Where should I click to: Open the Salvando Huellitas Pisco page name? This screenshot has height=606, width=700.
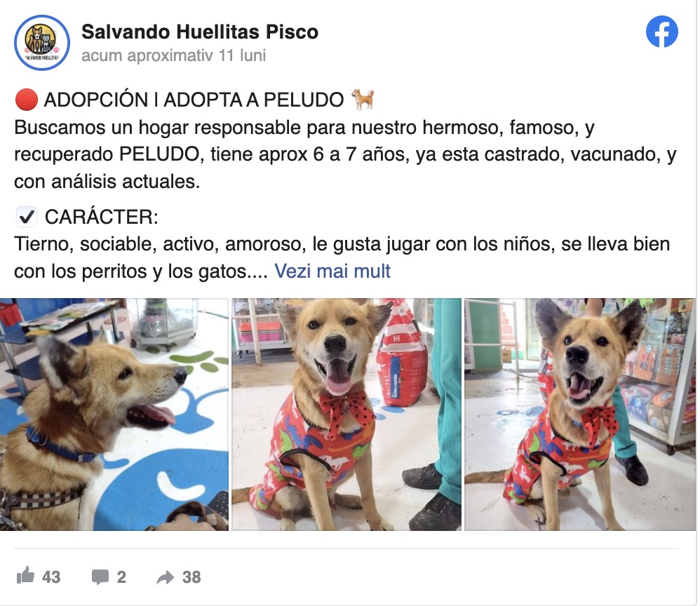[200, 32]
